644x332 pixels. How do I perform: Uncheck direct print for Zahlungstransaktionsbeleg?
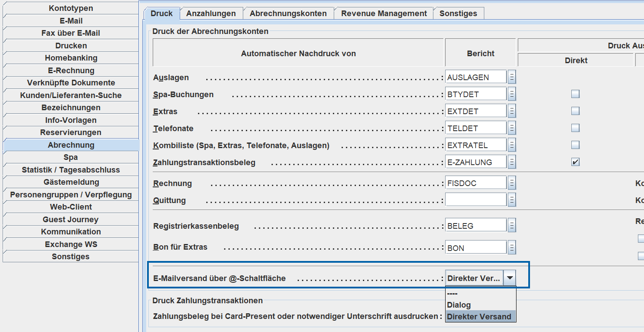575,162
